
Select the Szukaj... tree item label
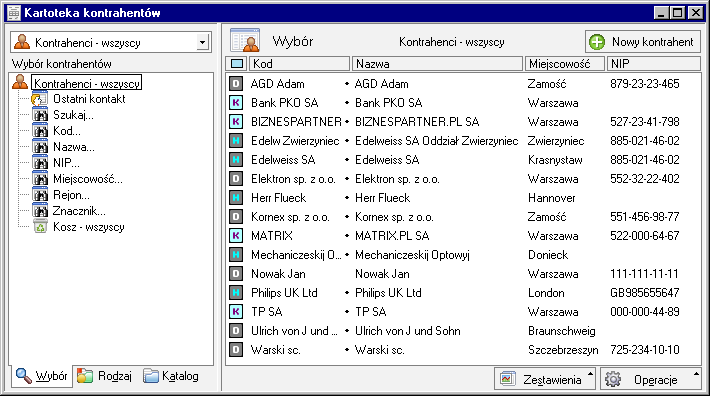[x=73, y=115]
